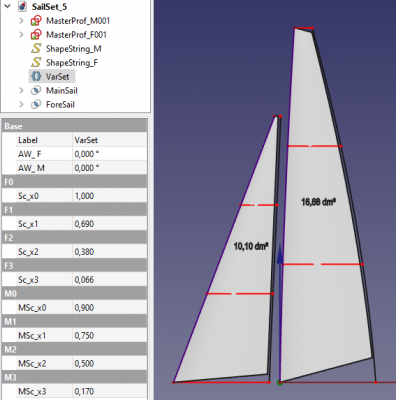Select VarSet in the tree
The height and width of the screenshot is (400, 396).
[x=57, y=76]
